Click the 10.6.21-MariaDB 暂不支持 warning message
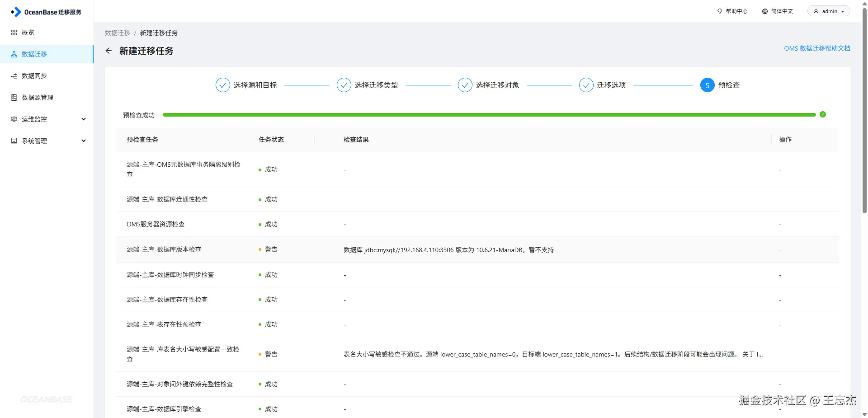868x418 pixels. click(449, 250)
